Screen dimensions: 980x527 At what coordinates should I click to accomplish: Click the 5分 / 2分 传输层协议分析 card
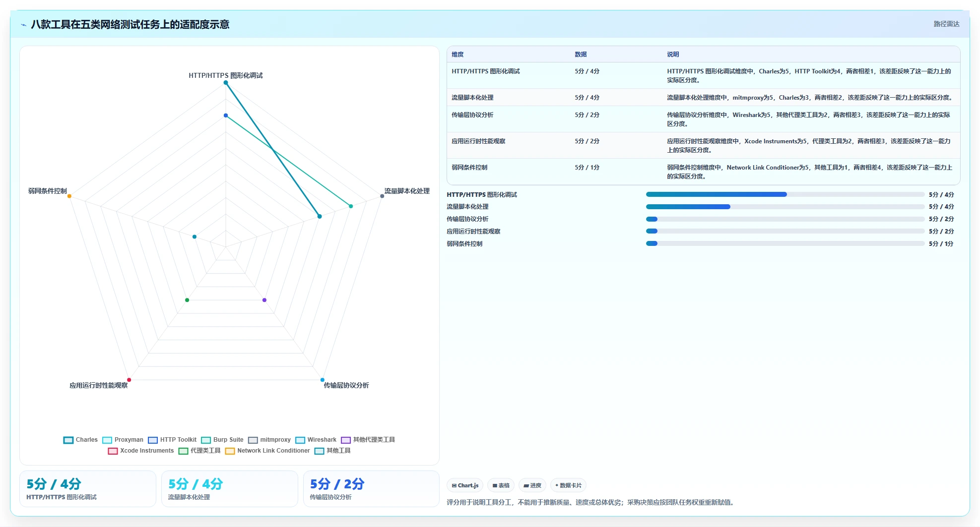click(372, 489)
